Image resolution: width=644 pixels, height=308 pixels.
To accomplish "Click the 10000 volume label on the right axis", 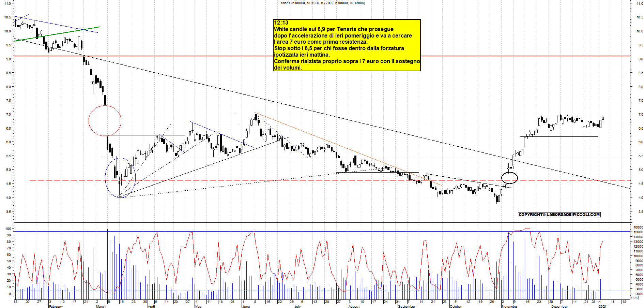I will 639,255.
